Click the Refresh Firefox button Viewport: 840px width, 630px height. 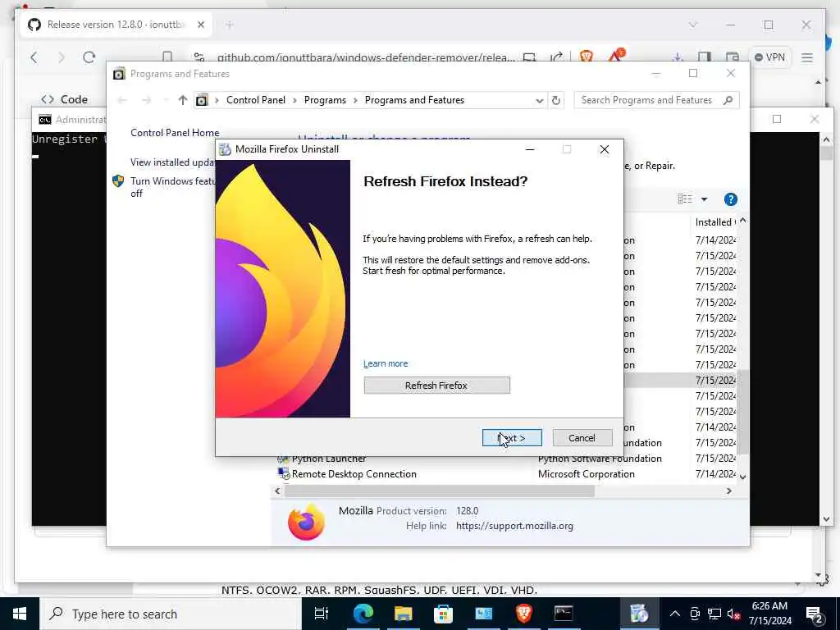coord(436,386)
